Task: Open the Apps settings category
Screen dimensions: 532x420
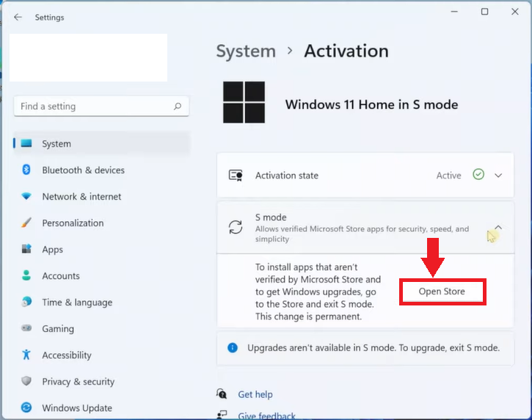Action: pos(52,250)
